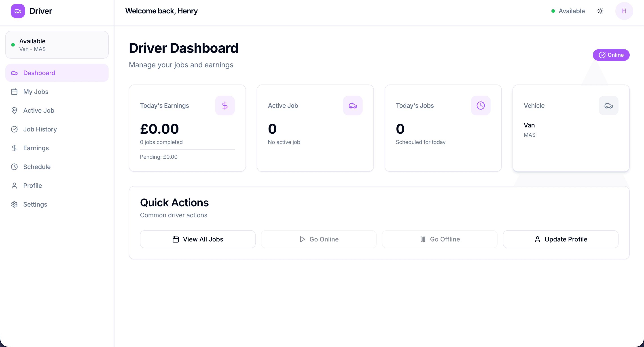Click the Available status in header
Image resolution: width=644 pixels, height=347 pixels.
[x=568, y=11]
